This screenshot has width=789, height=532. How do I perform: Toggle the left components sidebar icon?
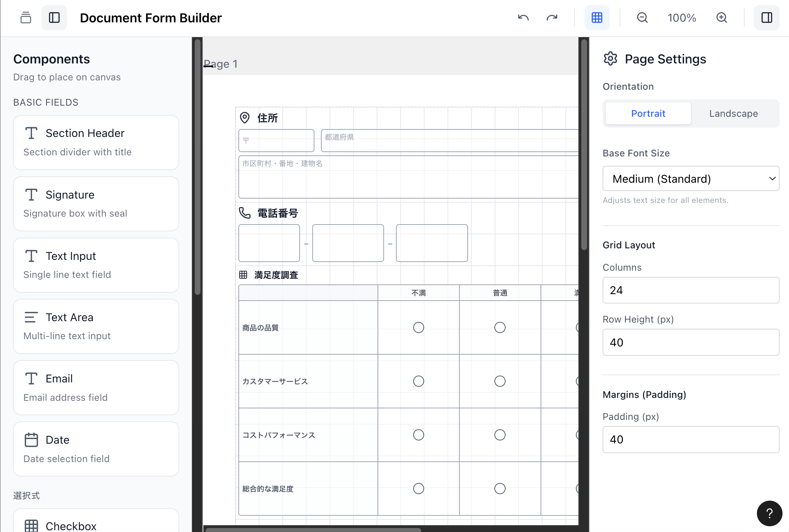click(54, 18)
